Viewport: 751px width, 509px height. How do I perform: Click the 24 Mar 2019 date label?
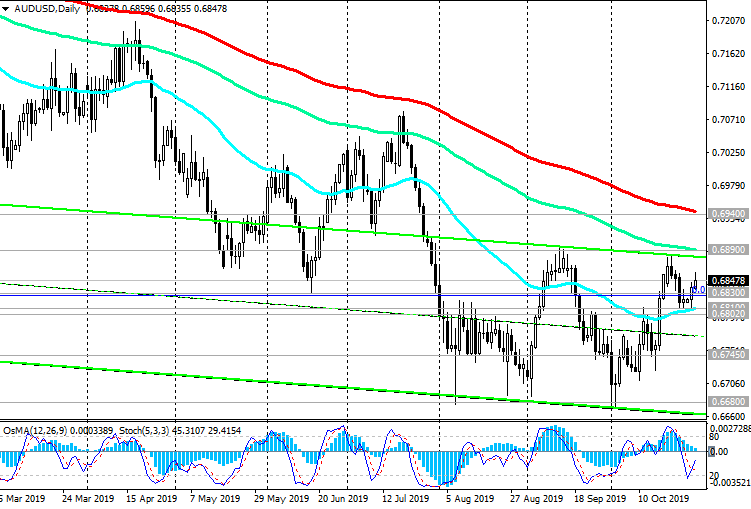pos(88,499)
